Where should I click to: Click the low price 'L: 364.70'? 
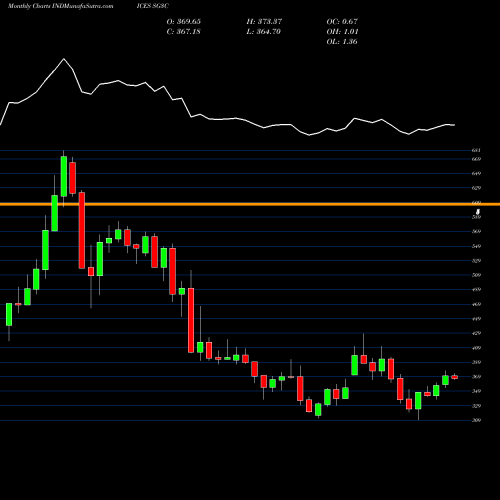[264, 32]
